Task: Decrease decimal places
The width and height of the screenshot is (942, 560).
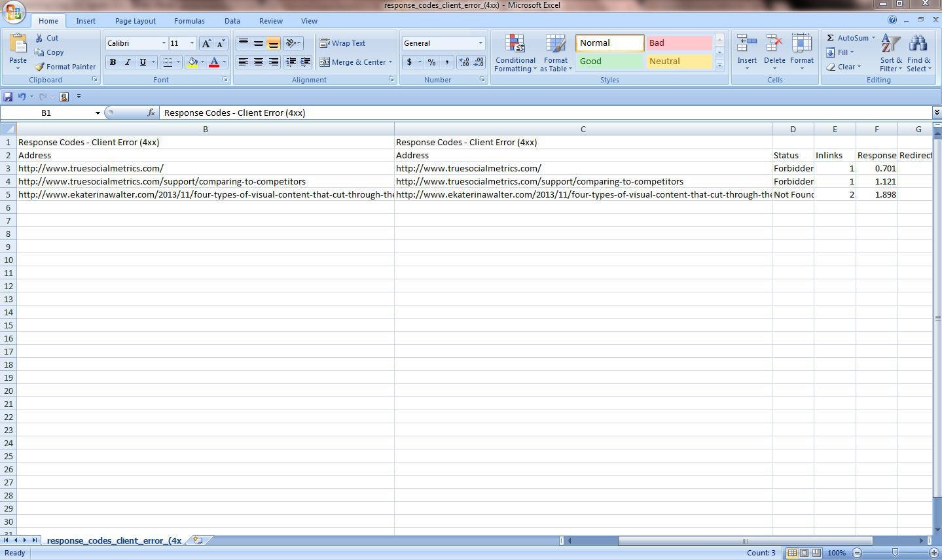Action: pos(479,62)
